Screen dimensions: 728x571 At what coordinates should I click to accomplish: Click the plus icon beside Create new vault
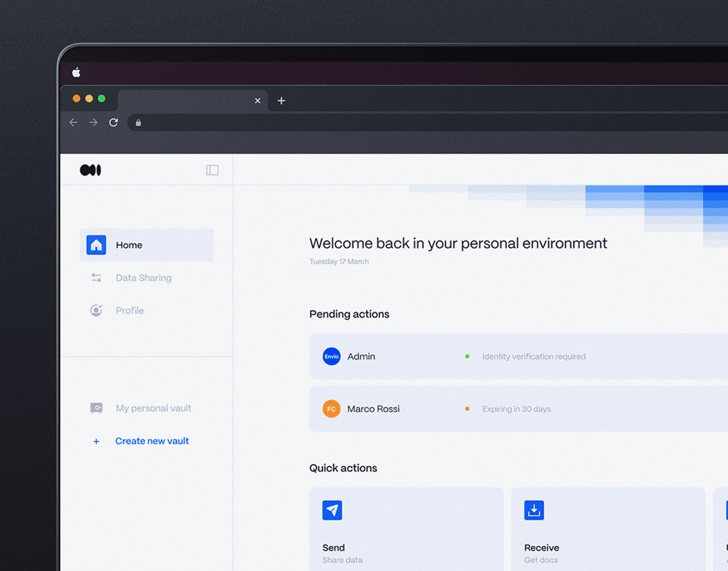pyautogui.click(x=96, y=441)
